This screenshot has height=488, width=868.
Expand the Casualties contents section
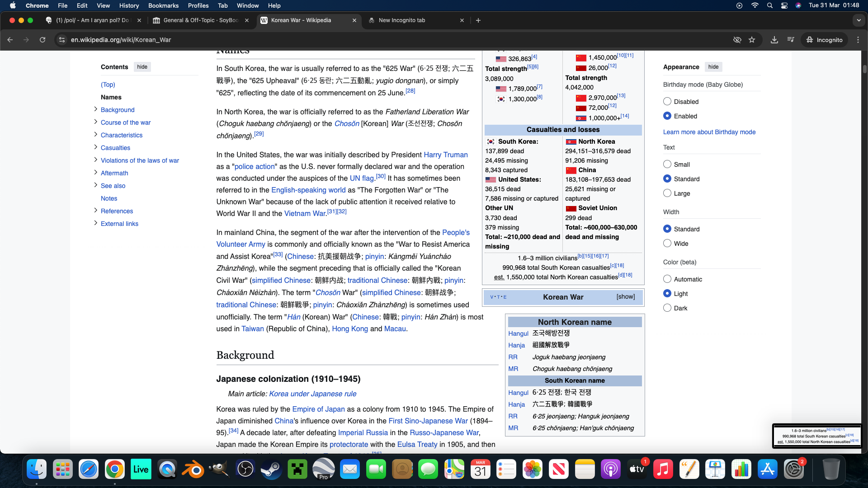95,147
